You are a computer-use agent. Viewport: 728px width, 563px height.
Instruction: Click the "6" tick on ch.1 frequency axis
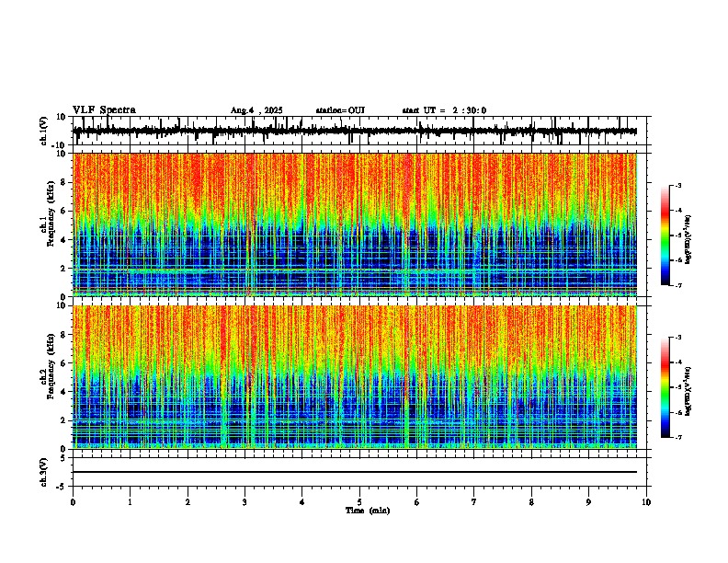tap(65, 212)
